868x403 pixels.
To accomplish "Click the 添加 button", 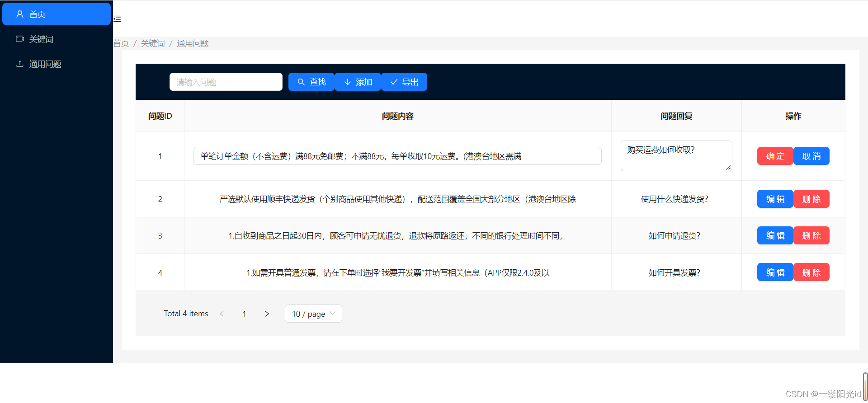I will coord(358,82).
